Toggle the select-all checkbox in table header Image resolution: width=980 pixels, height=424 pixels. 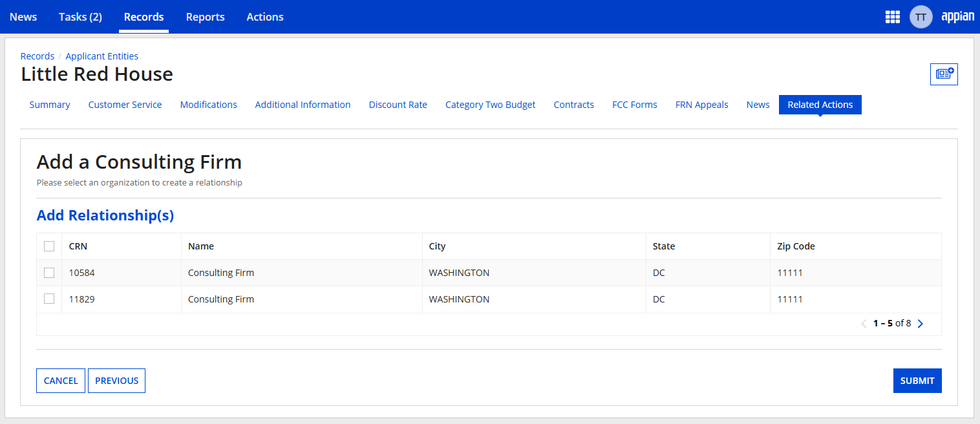49,246
